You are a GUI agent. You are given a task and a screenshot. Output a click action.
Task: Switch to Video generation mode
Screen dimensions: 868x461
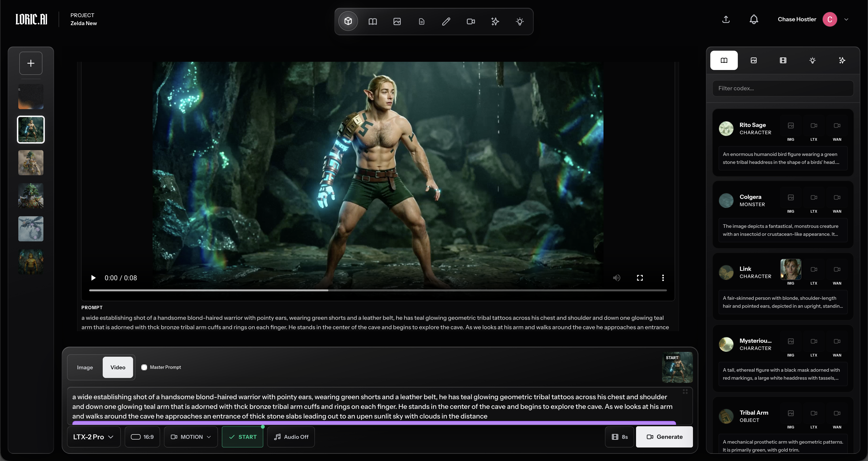tap(118, 367)
